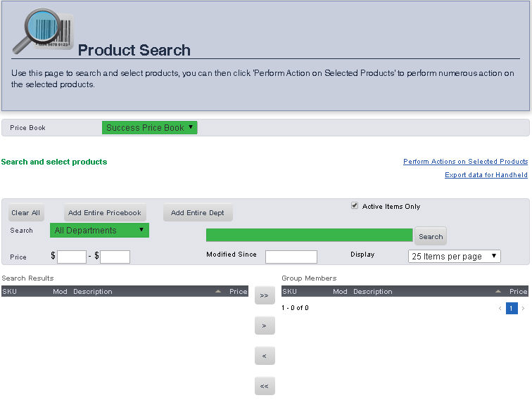This screenshot has width=532, height=412.
Task: Go to next page arrow in Group Members
Action: (523, 309)
